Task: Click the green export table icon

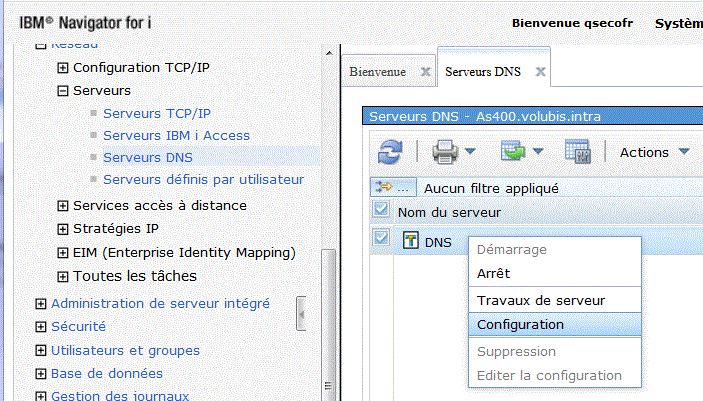Action: pyautogui.click(x=513, y=151)
